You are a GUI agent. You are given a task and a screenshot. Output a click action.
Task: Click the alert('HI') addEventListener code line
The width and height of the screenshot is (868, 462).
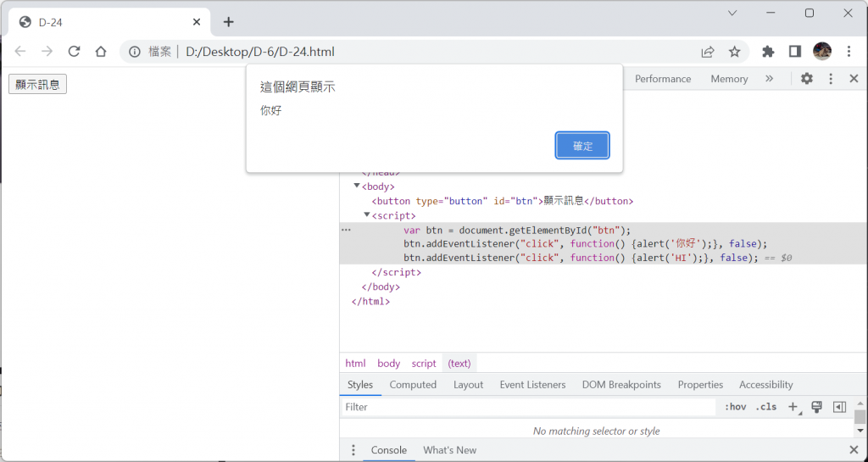pyautogui.click(x=581, y=258)
